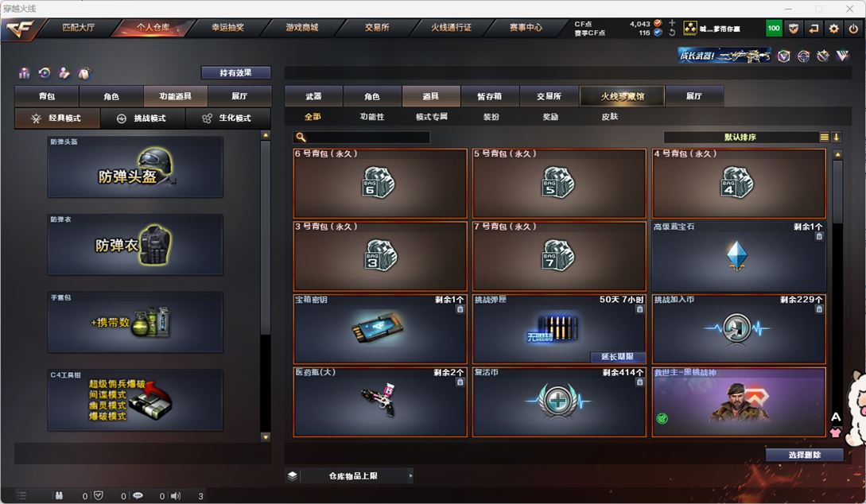866x504 pixels.
Task: Expand the 仓库物品上限 arrow
Action: coord(410,475)
